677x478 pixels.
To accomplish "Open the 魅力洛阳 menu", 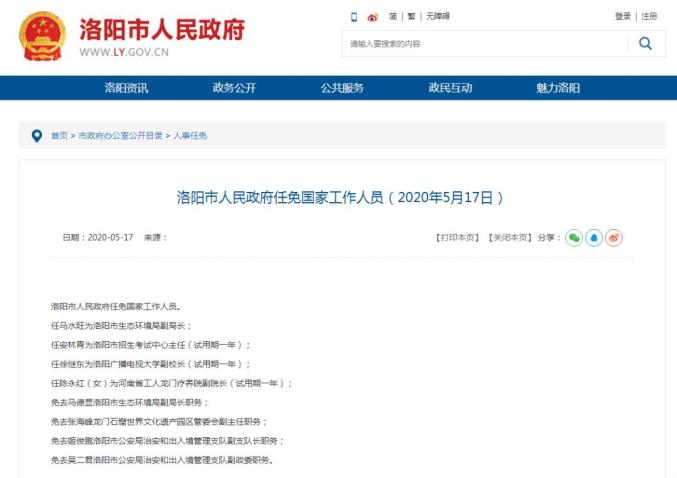I will [x=558, y=88].
